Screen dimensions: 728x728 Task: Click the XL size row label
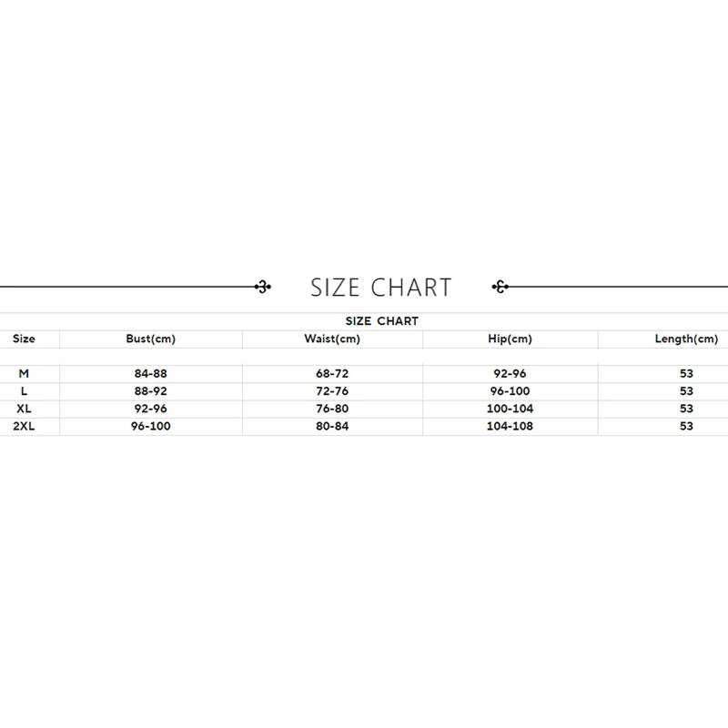pos(25,409)
